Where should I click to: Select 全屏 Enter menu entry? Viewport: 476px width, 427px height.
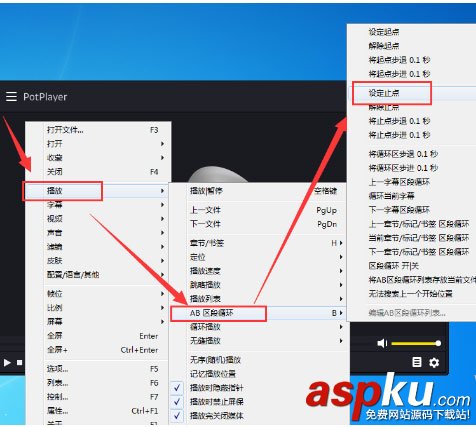(98, 336)
